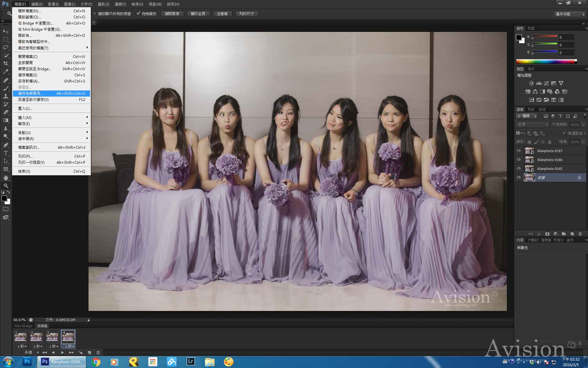Screen dimensions: 588x368
Task: Open the 種類 layer filter dropdown
Action: [x=527, y=116]
